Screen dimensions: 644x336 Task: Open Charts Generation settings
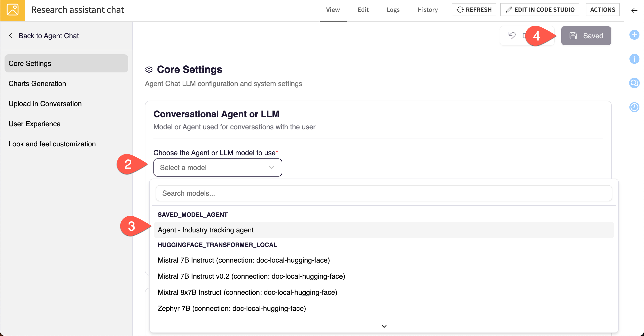point(66,83)
